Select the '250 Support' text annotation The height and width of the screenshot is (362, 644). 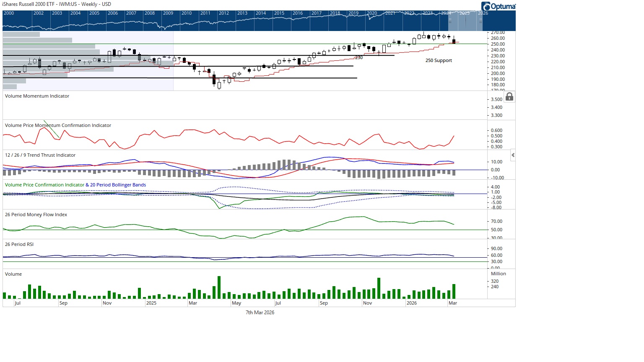tap(439, 60)
